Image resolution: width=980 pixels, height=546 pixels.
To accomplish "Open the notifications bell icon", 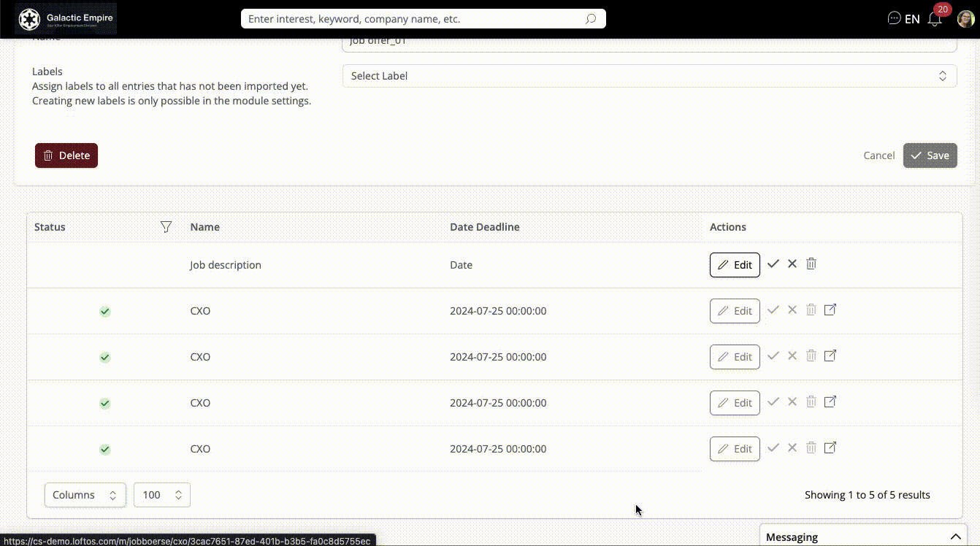I will click(x=935, y=20).
